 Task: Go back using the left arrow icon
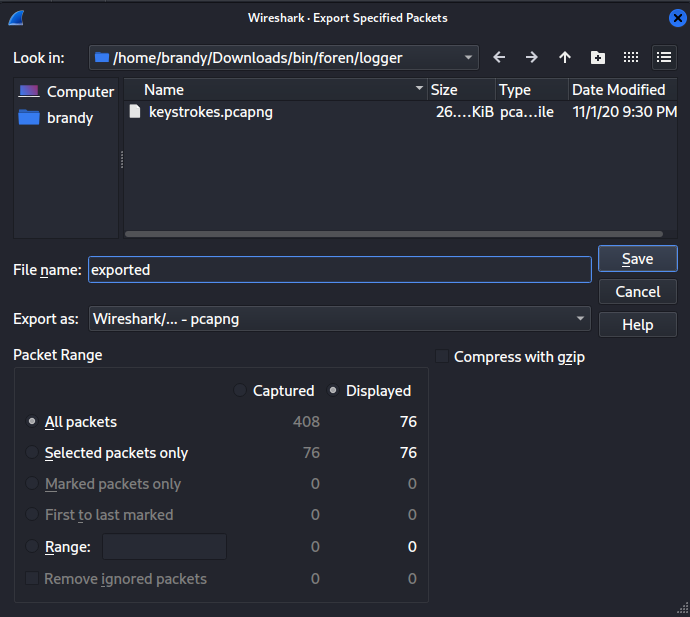click(x=499, y=57)
